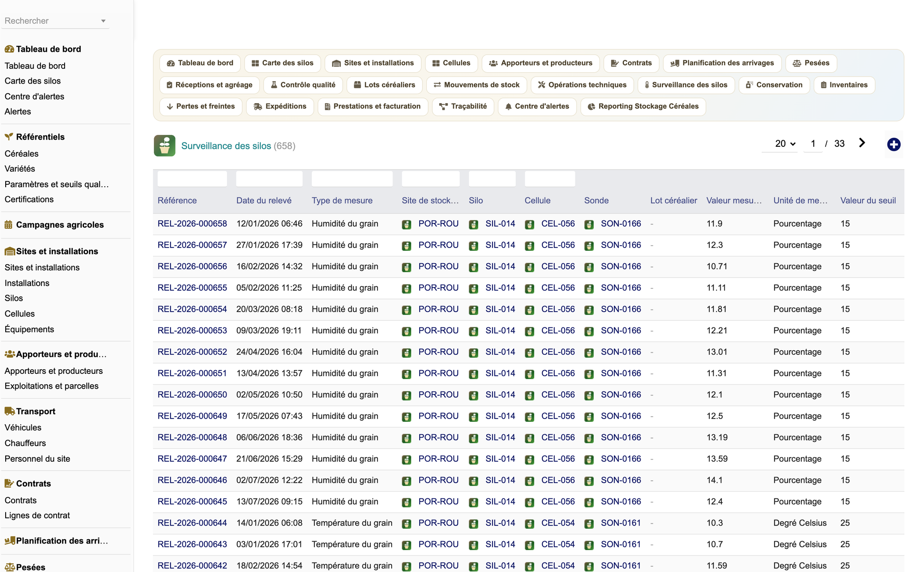Open record REL-2026-000643

tap(192, 544)
